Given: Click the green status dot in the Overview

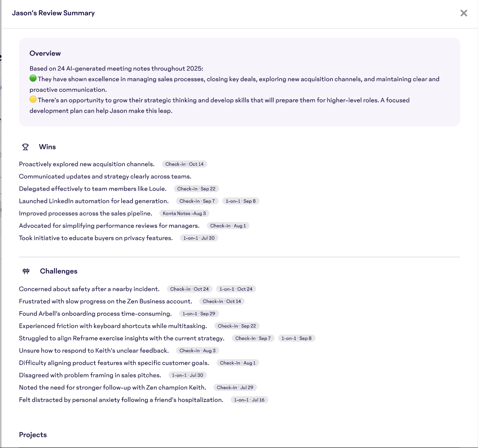Looking at the screenshot, I should pos(33,78).
